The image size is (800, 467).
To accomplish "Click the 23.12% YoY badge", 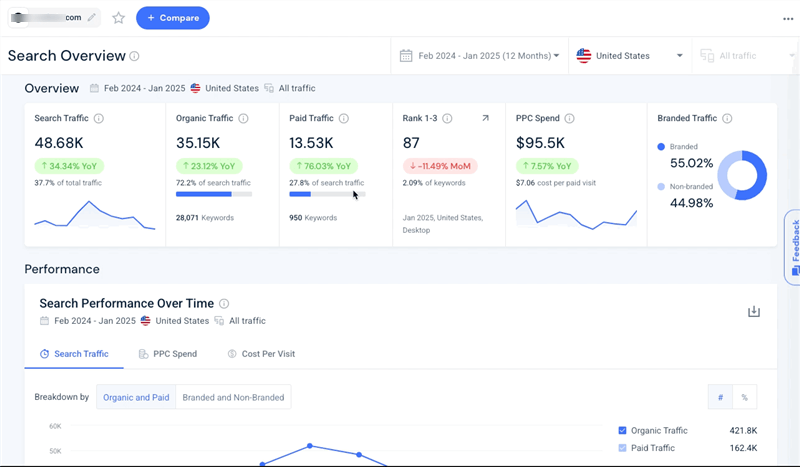I will [209, 166].
